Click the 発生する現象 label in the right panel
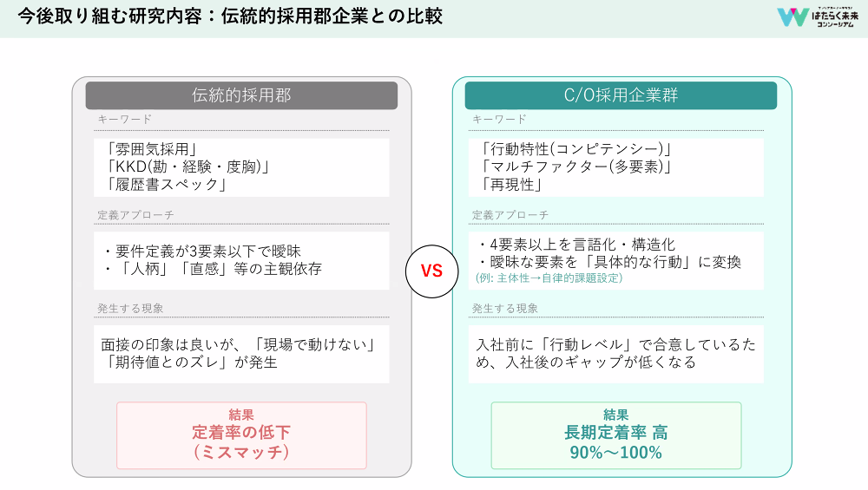 pyautogui.click(x=505, y=309)
